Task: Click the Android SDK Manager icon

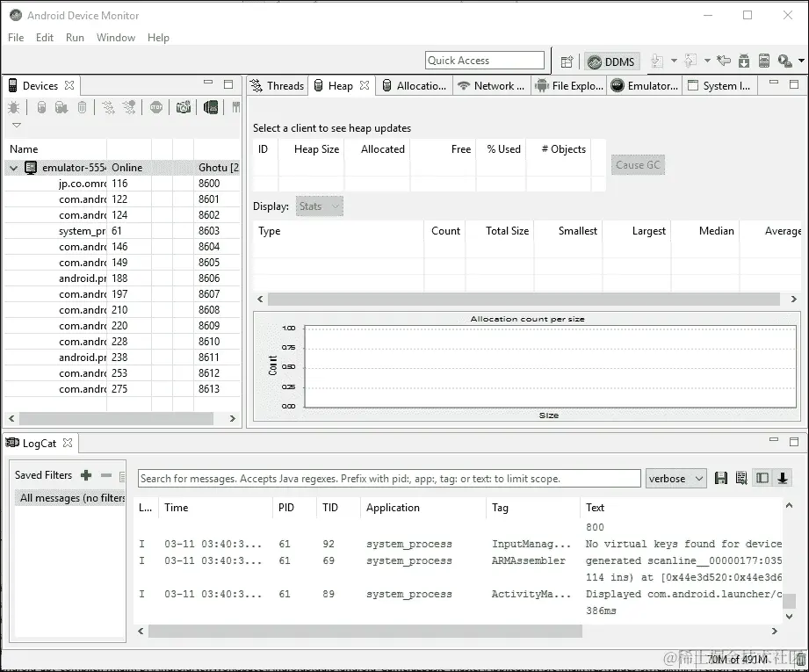Action: coord(743,61)
